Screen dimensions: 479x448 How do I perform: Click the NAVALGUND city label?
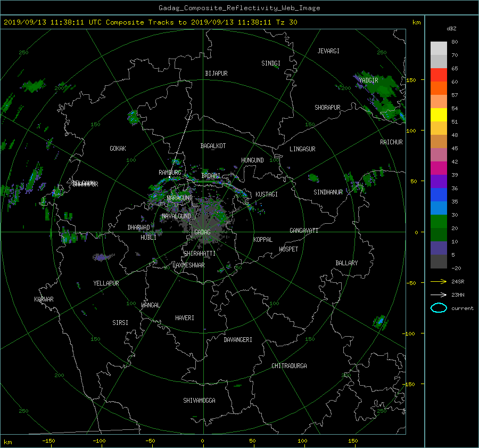point(176,216)
